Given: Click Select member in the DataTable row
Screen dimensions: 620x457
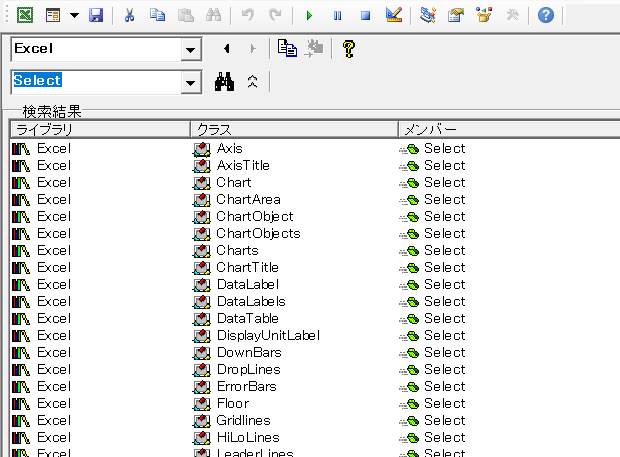Looking at the screenshot, I should 445,319.
